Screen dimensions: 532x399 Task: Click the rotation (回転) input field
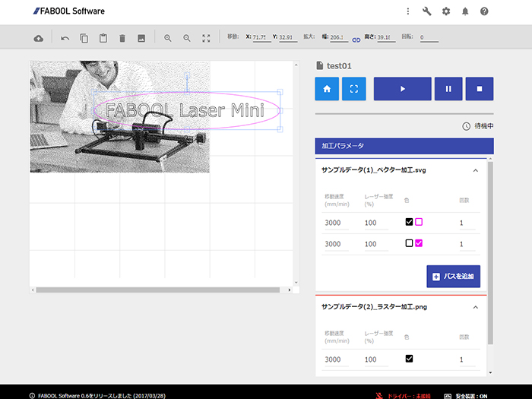(x=429, y=37)
